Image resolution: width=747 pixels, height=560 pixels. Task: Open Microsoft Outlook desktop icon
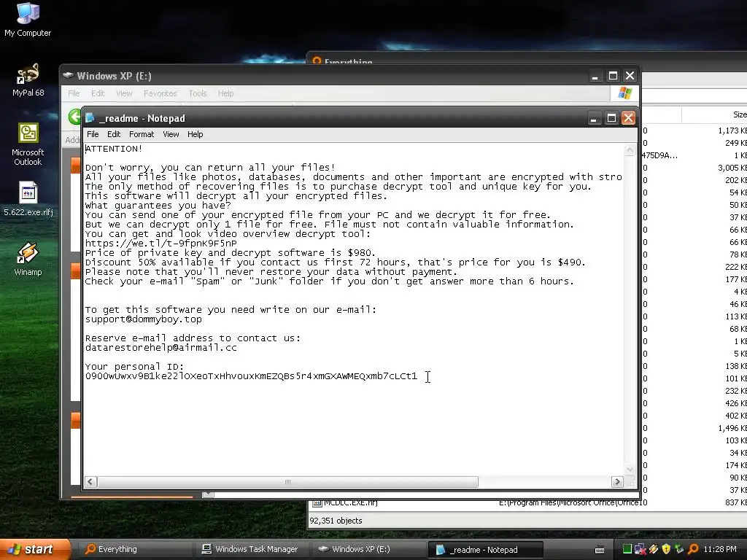coord(28,144)
